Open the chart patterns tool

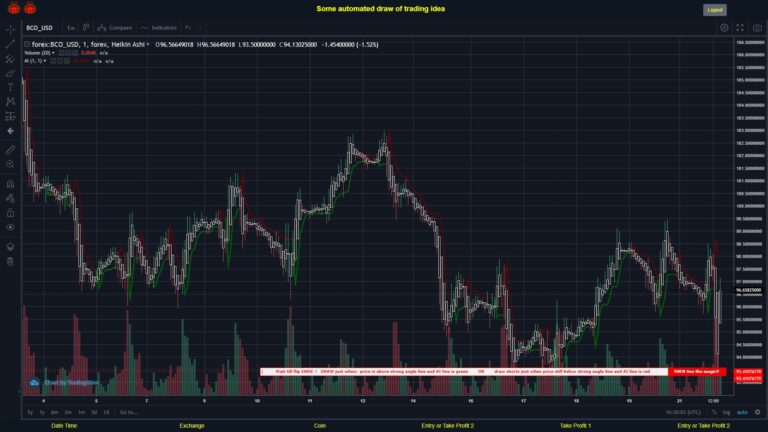(x=10, y=102)
